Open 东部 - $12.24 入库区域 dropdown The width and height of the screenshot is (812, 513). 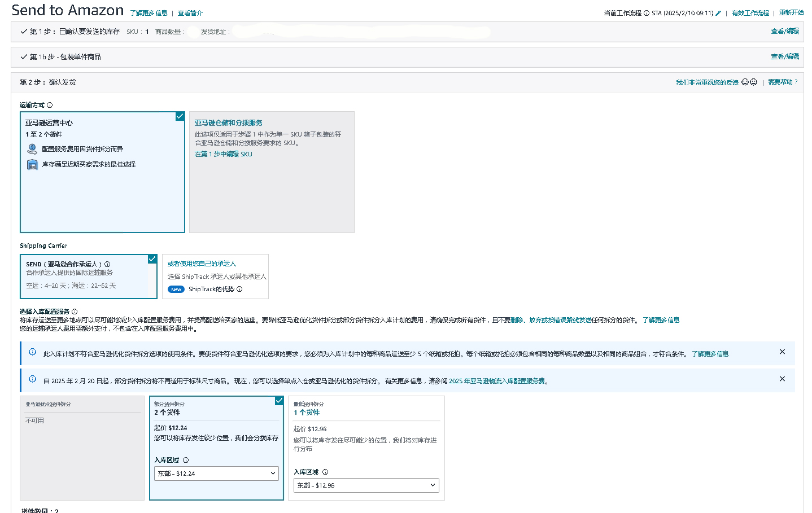coord(216,473)
